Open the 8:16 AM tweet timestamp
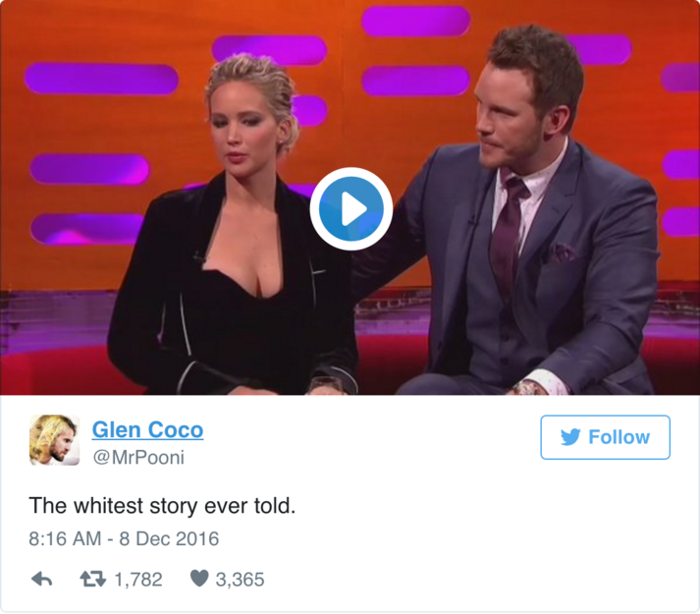700x614 pixels. click(65, 538)
